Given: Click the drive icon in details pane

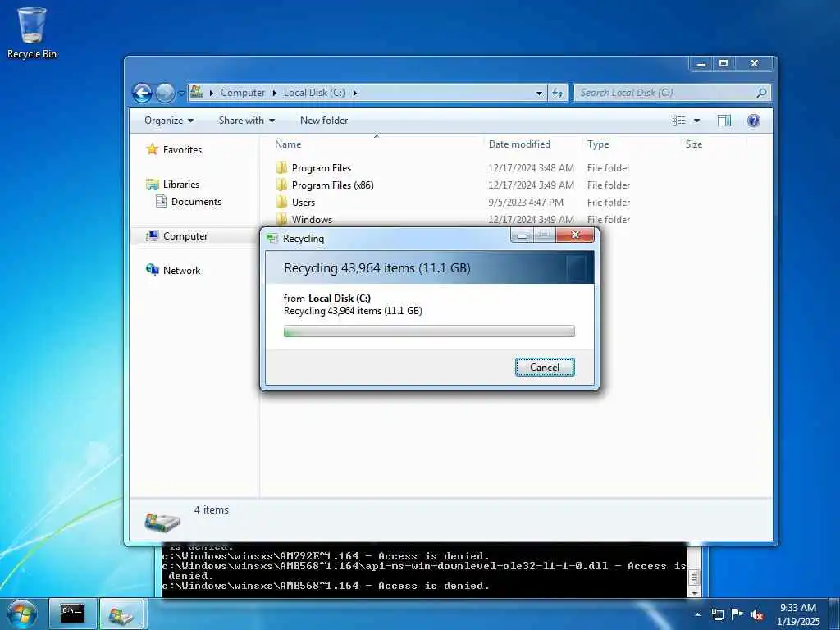Looking at the screenshot, I should (162, 521).
